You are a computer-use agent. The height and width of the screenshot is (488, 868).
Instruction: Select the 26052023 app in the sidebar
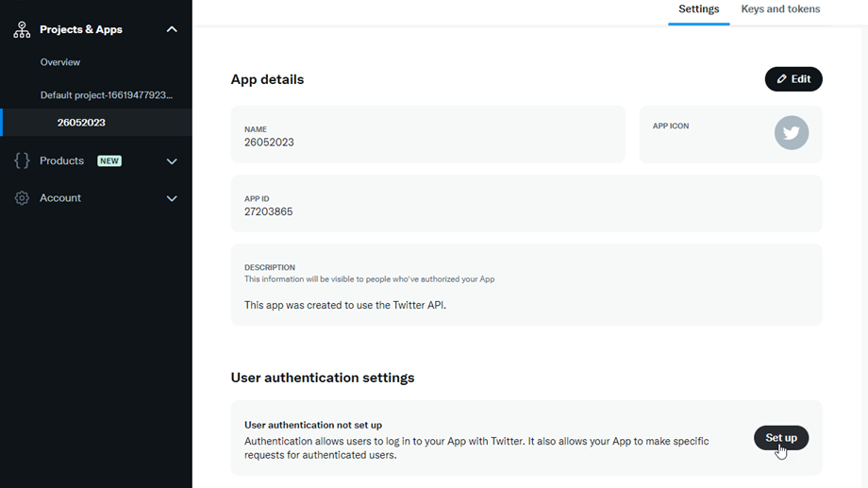[81, 123]
